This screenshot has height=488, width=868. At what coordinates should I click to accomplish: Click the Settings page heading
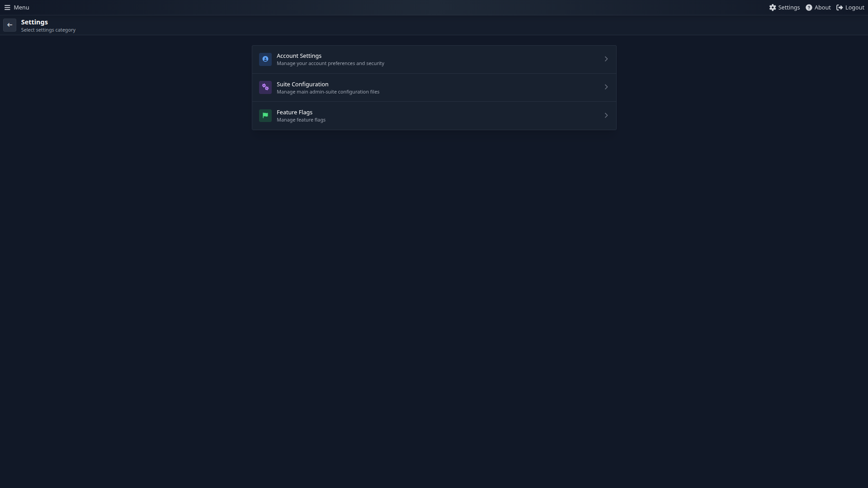(34, 22)
